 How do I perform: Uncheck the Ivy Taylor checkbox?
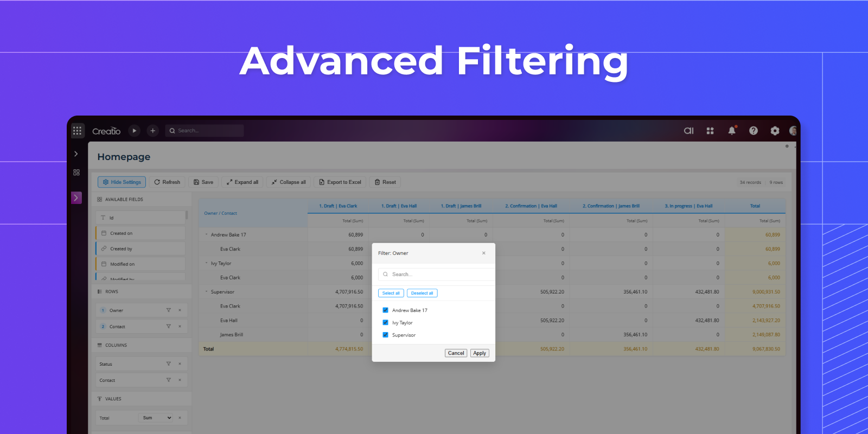click(x=385, y=322)
